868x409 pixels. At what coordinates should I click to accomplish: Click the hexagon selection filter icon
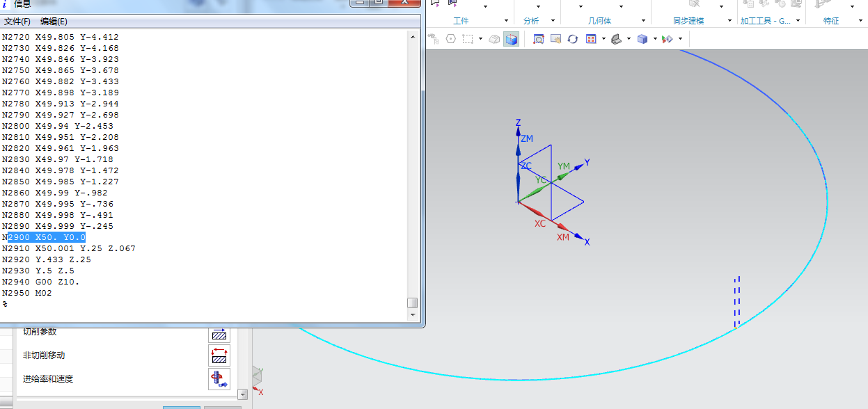(x=450, y=39)
